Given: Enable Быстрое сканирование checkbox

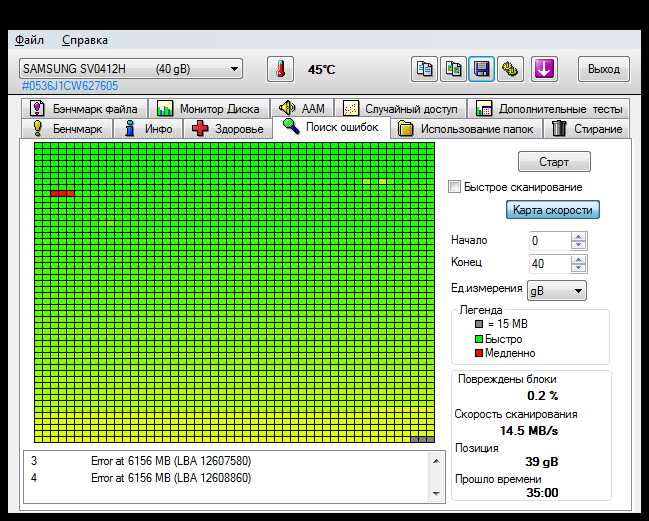Looking at the screenshot, I should (454, 187).
